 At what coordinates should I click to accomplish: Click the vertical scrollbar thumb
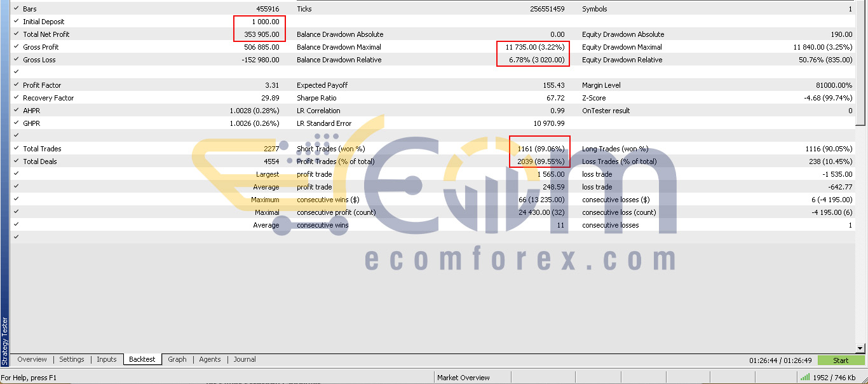[x=860, y=64]
